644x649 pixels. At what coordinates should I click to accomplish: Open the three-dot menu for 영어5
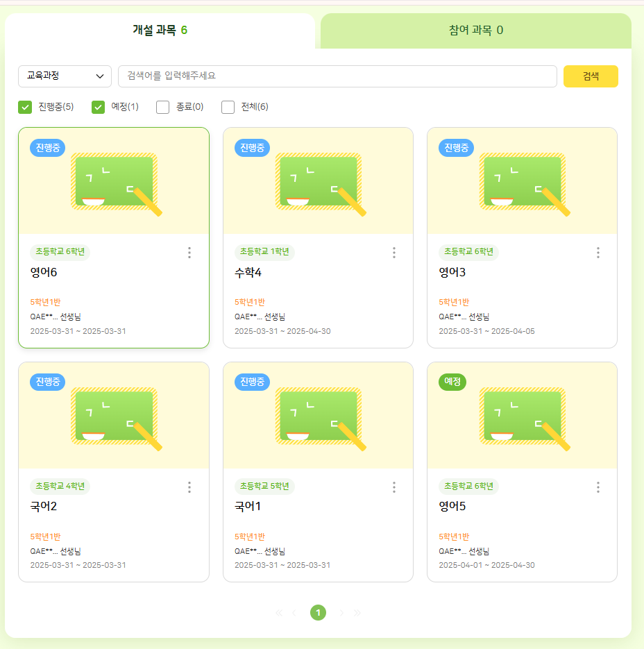(x=598, y=487)
